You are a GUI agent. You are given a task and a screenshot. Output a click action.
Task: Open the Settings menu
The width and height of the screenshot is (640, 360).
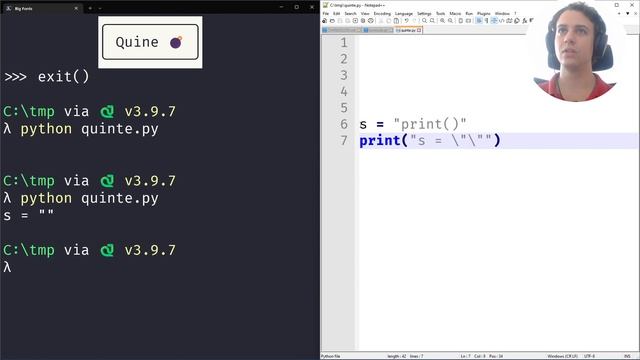(424, 13)
